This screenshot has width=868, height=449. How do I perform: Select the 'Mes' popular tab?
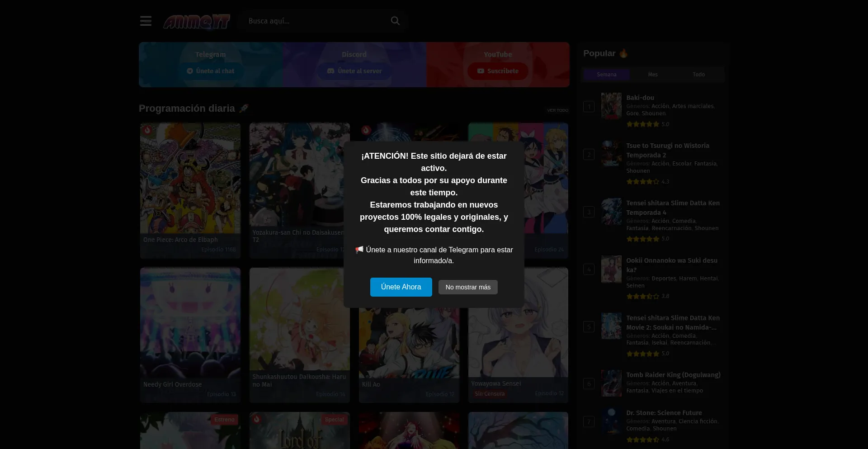tap(653, 75)
